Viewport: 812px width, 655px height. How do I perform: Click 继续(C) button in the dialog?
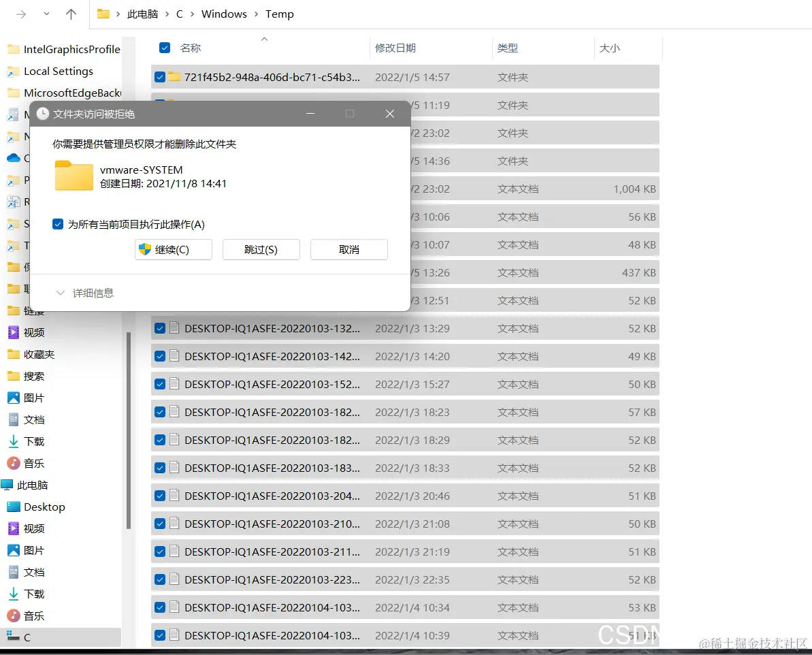(173, 249)
